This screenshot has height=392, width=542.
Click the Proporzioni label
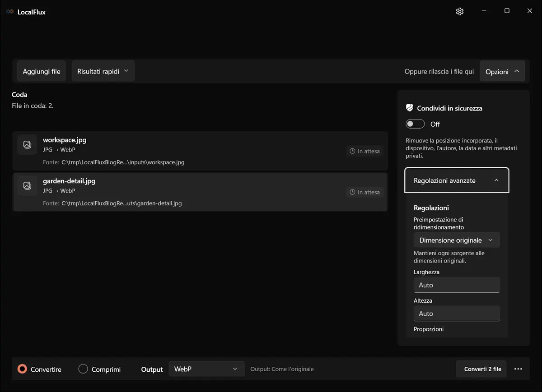tap(429, 329)
